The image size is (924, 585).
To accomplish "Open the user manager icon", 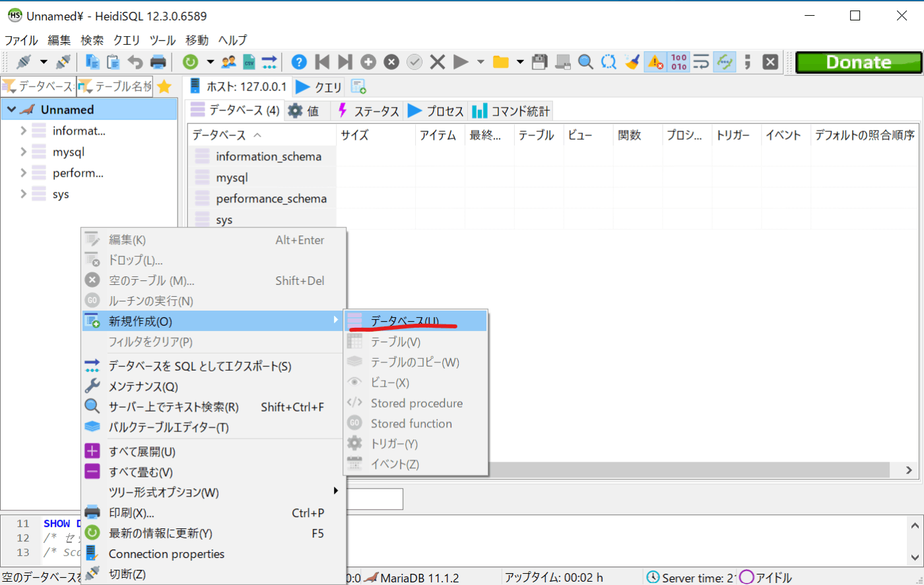I will (229, 62).
